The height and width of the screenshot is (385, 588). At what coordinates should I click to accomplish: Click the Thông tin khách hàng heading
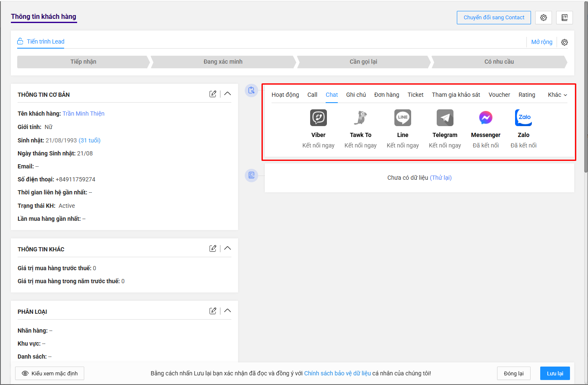44,16
